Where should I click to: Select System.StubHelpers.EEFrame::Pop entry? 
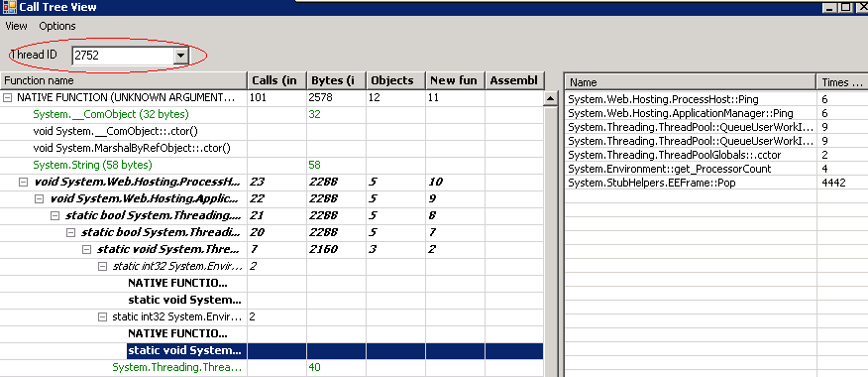pos(652,183)
